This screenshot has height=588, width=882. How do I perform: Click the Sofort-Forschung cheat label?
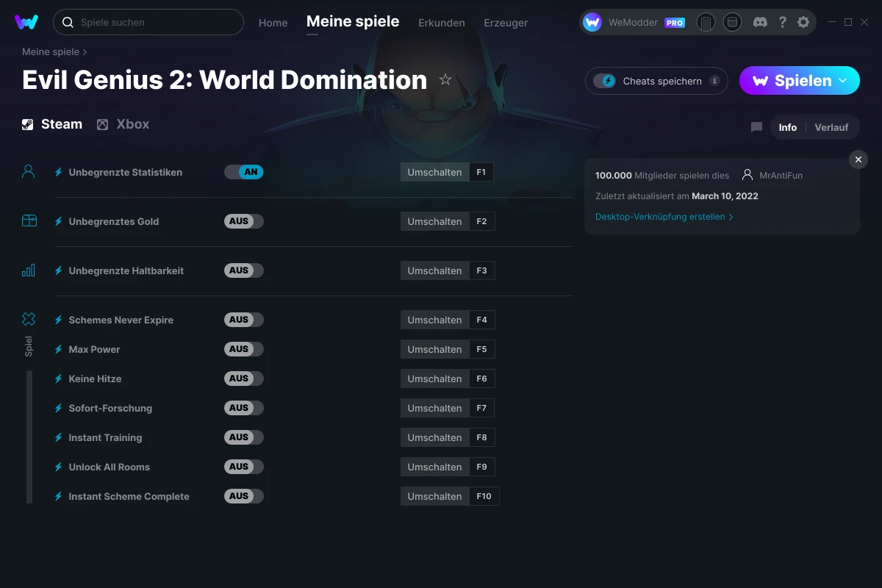pos(110,408)
